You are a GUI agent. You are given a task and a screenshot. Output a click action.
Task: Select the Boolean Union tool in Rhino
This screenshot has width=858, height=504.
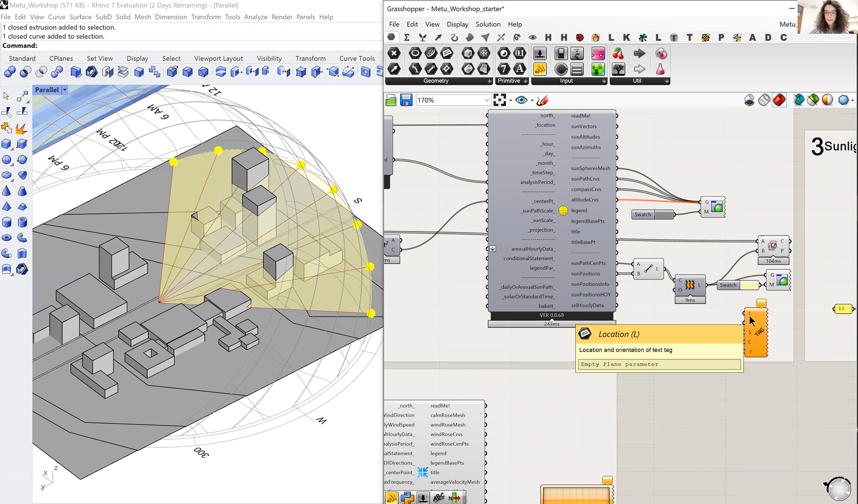click(9, 71)
